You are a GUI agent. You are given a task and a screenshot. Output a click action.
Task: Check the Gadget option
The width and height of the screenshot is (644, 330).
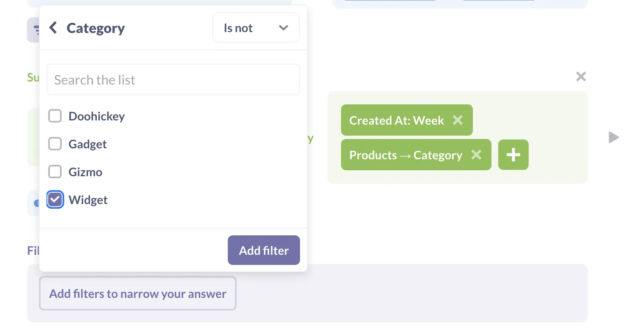tap(55, 144)
